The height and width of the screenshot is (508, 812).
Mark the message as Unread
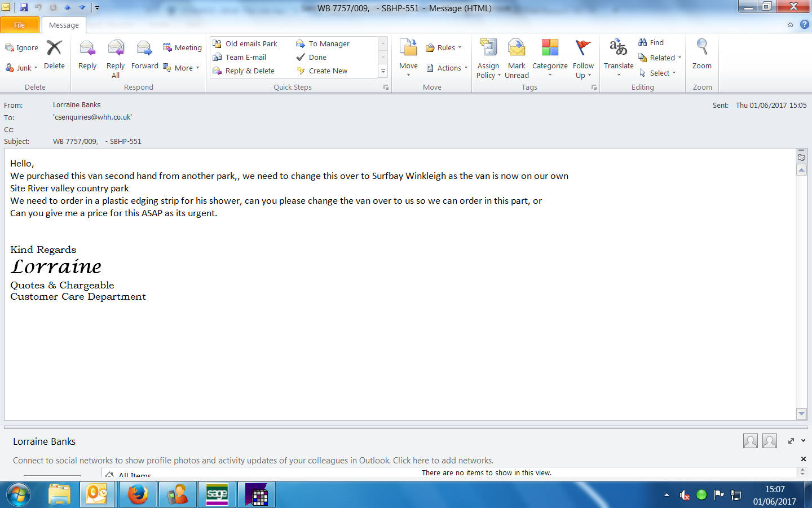pyautogui.click(x=517, y=59)
